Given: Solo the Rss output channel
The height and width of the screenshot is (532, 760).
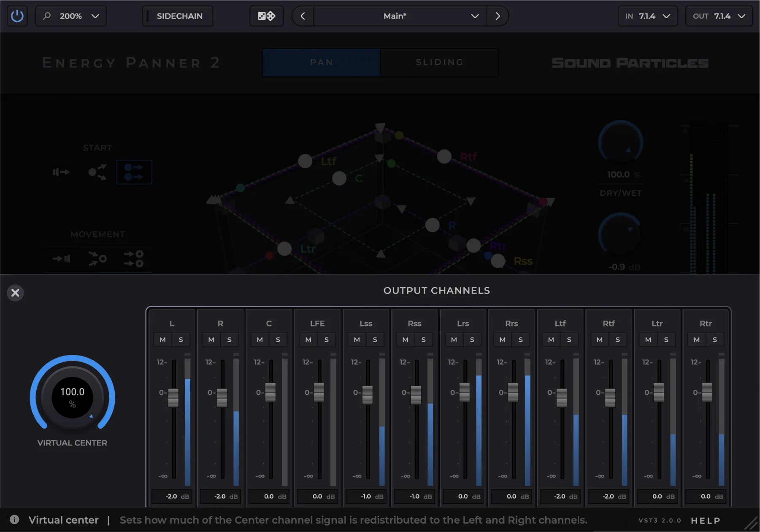Looking at the screenshot, I should click(424, 340).
